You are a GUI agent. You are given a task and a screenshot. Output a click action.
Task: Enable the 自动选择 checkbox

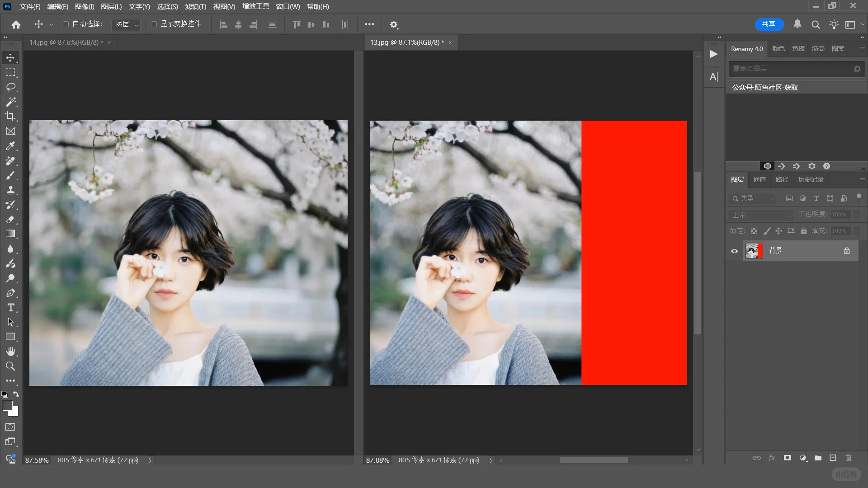click(66, 24)
